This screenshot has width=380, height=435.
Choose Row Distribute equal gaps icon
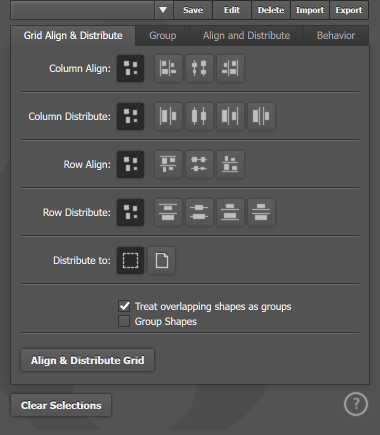[x=261, y=212]
